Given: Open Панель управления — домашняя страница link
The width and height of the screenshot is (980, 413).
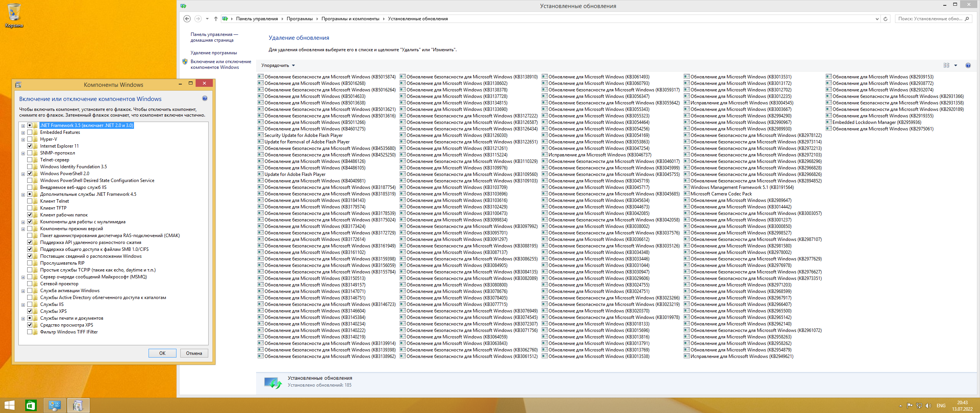Looking at the screenshot, I should 214,37.
